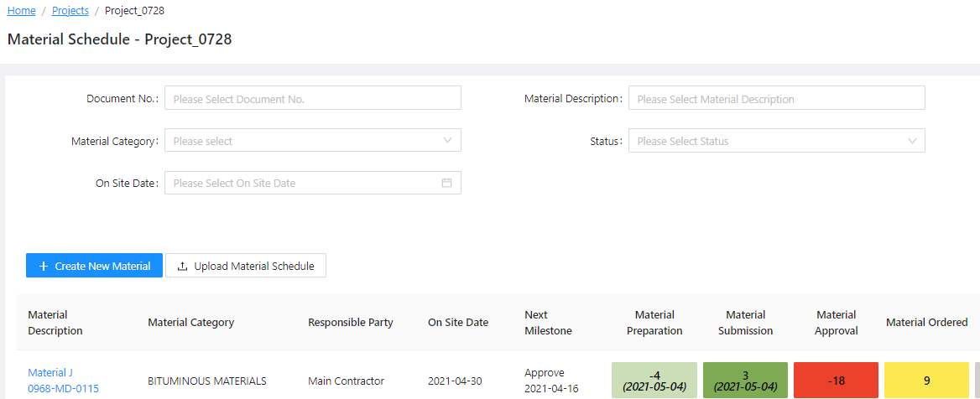Select light green -4 Material Preparation cell

point(654,381)
